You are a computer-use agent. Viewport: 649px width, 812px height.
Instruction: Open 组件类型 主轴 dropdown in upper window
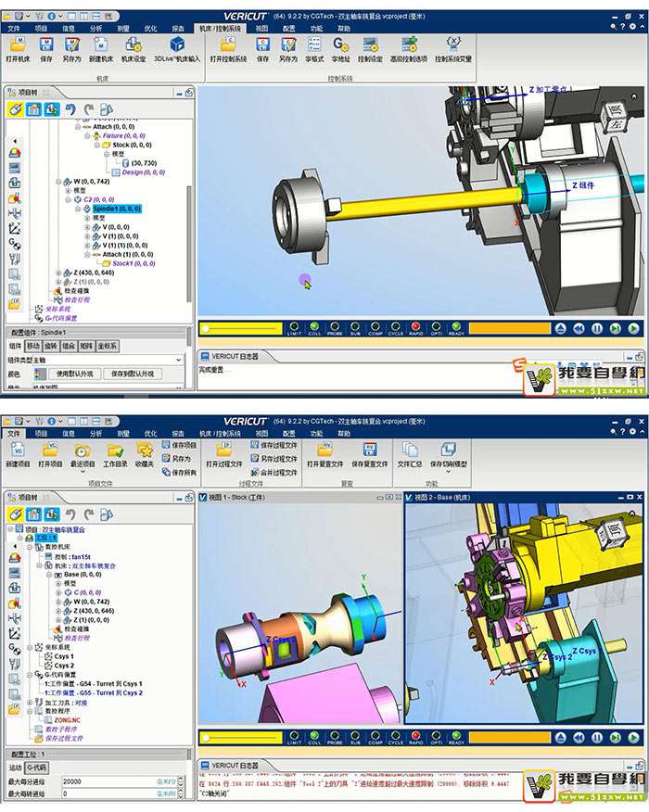(179, 360)
